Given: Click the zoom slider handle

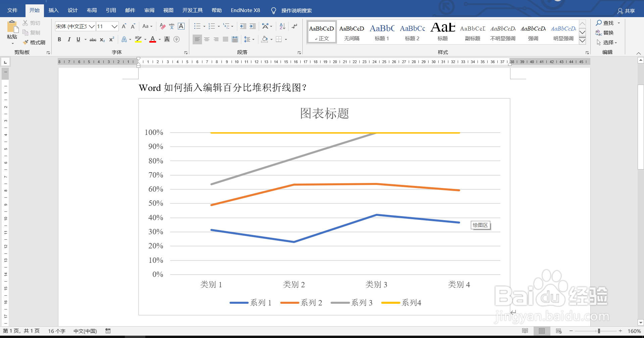Looking at the screenshot, I should tap(599, 331).
